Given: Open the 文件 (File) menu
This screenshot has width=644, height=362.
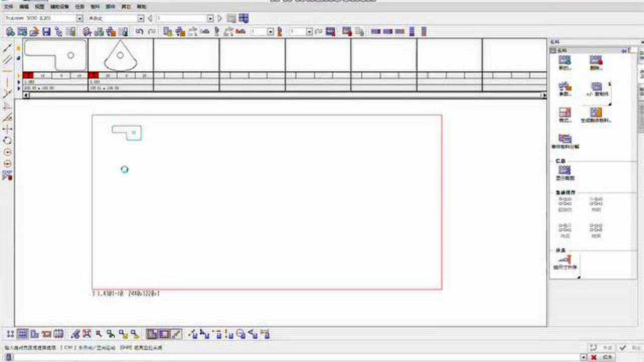Looking at the screenshot, I should point(9,7).
